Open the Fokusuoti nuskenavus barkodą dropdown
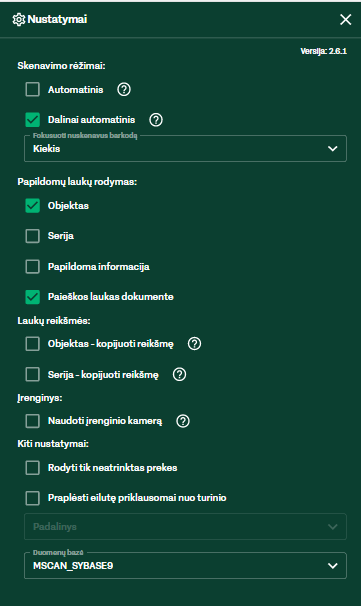The image size is (361, 606). click(x=186, y=148)
